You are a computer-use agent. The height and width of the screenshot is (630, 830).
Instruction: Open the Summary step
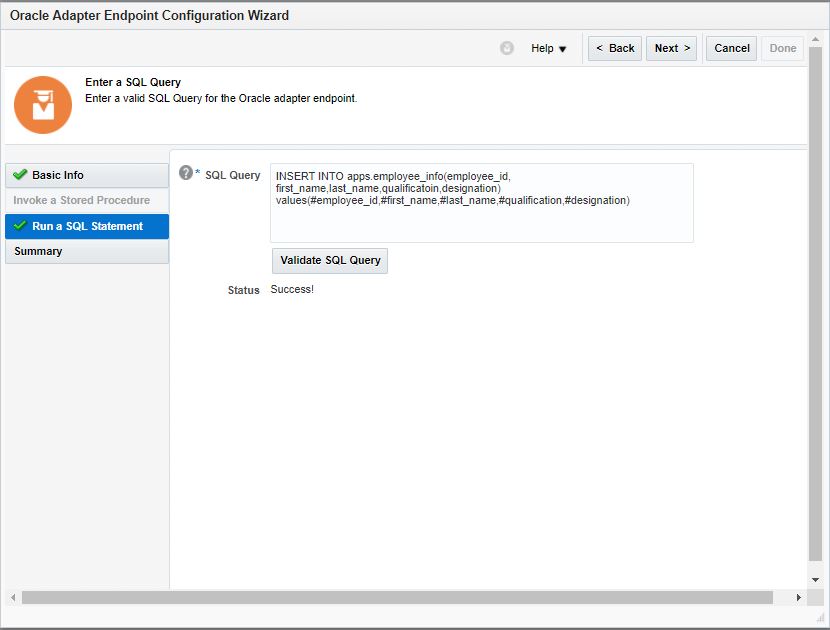(87, 251)
